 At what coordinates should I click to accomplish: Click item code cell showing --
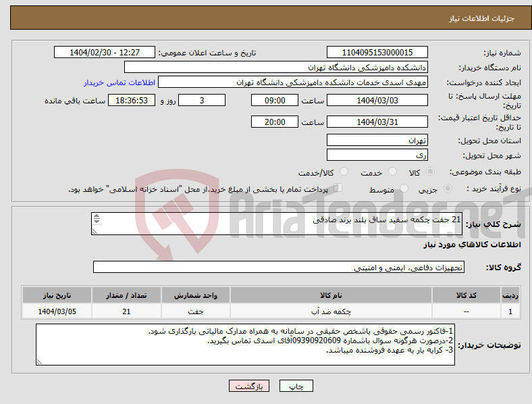click(467, 311)
